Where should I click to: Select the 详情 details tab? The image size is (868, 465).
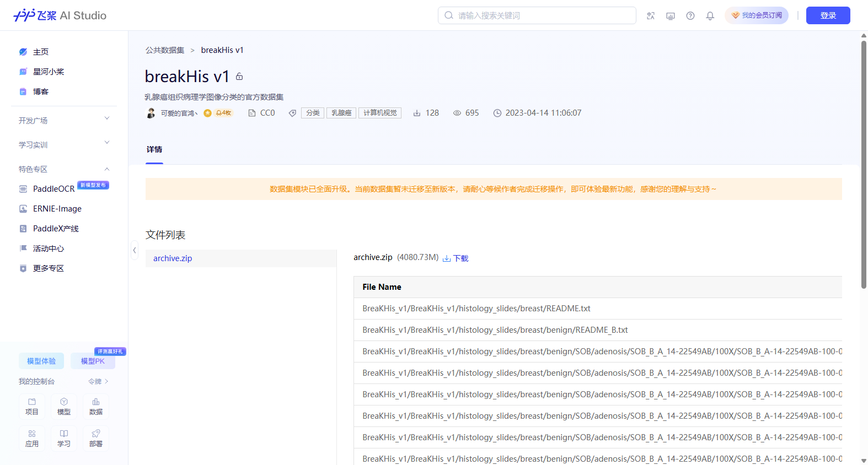click(x=154, y=150)
